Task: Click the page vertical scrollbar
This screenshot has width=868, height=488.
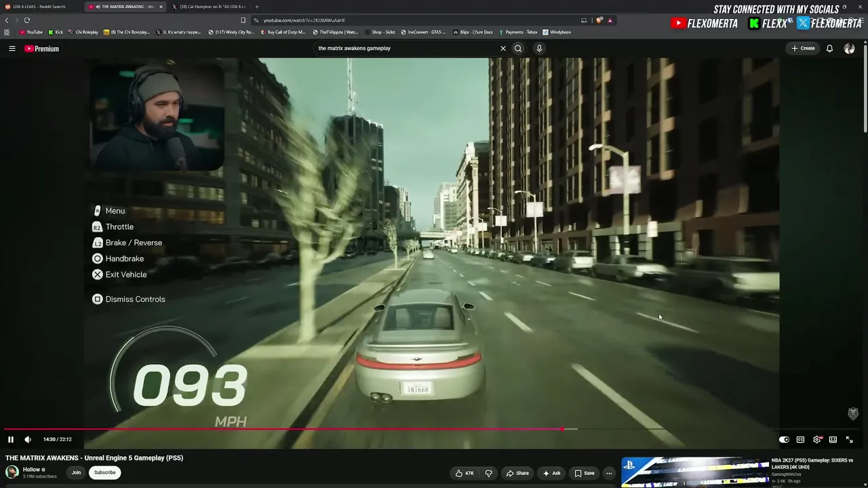Action: point(865,88)
